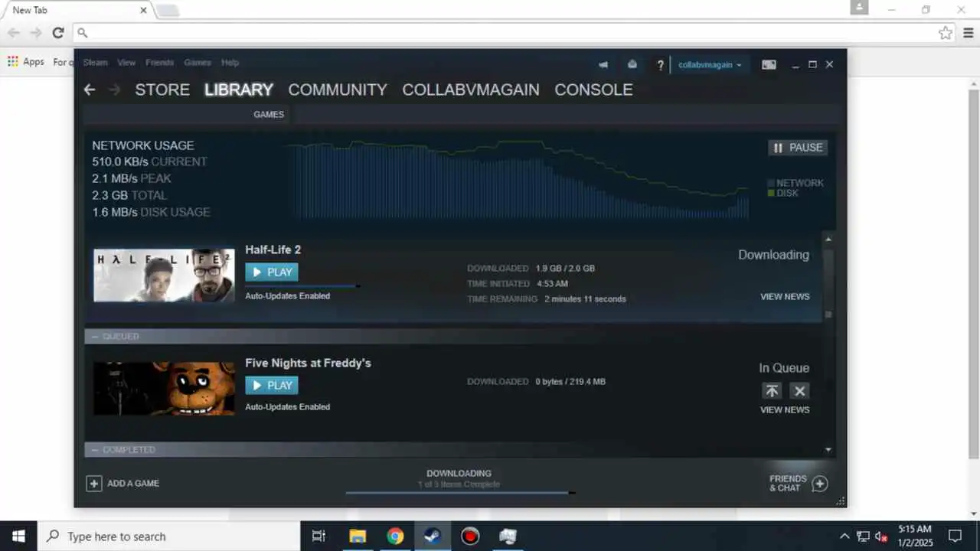Click the Add a Game plus icon
980x551 pixels.
tap(94, 483)
